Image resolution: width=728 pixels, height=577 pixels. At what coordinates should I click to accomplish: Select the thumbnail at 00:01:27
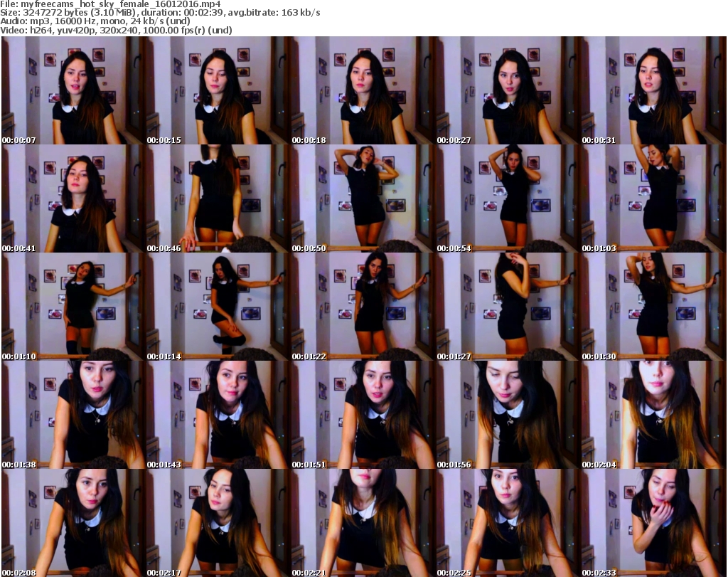[508, 307]
